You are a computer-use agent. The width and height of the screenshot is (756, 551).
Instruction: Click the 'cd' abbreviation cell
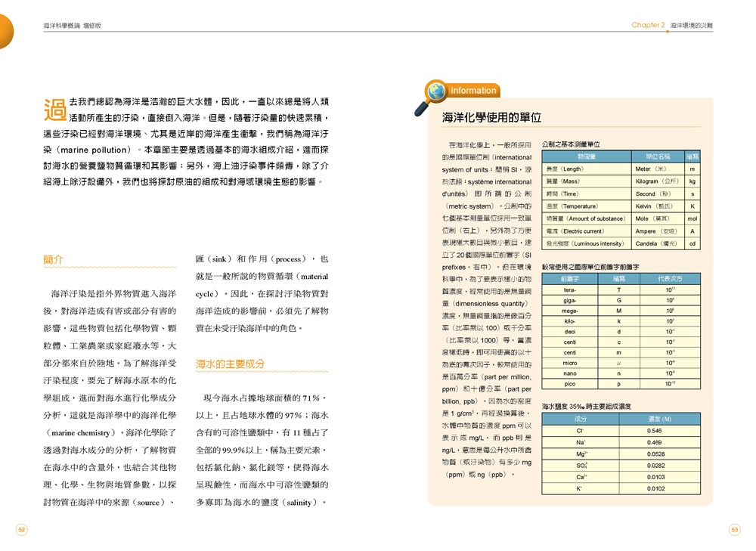[692, 244]
